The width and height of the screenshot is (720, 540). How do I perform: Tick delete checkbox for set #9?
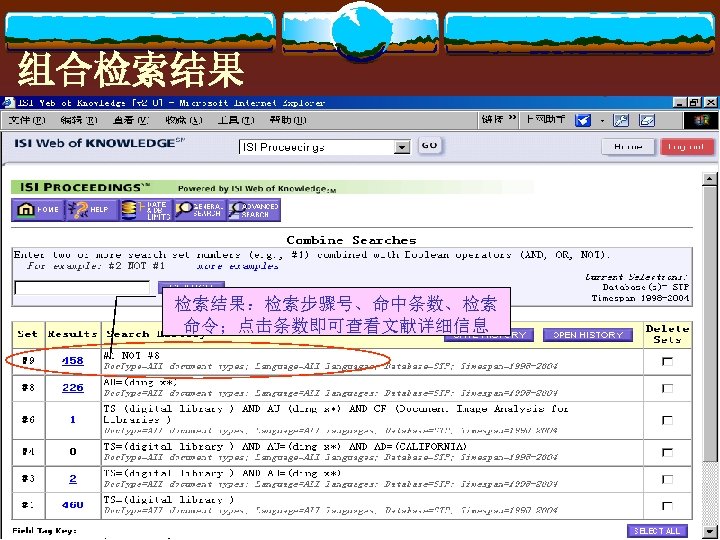pos(667,361)
